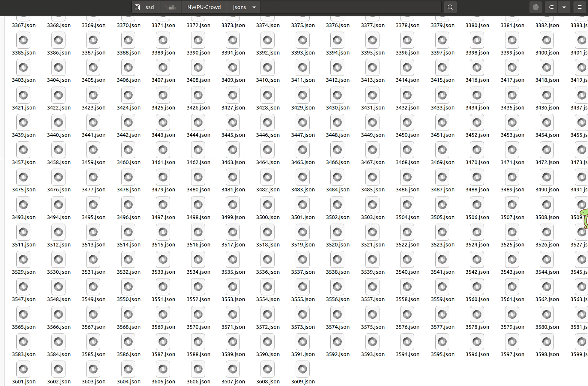Click the blurred folder path segment
The height and width of the screenshot is (386, 588).
click(170, 7)
